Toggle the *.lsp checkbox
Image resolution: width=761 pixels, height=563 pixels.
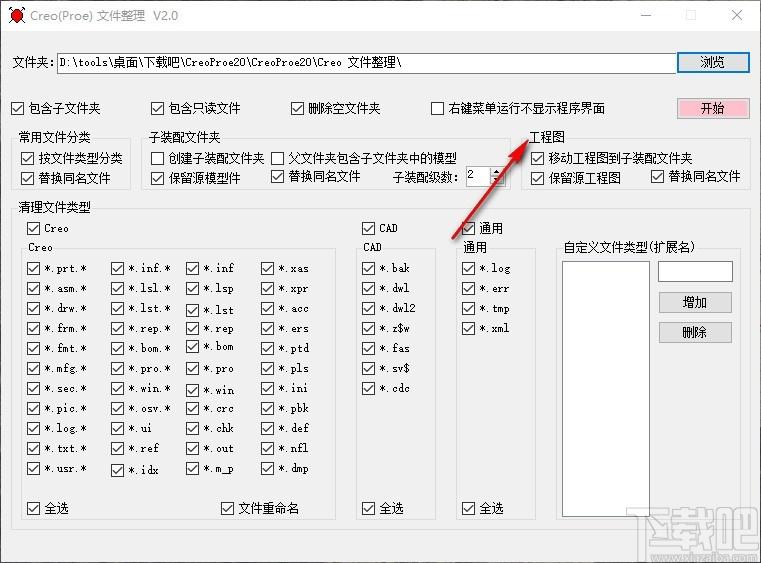(193, 288)
